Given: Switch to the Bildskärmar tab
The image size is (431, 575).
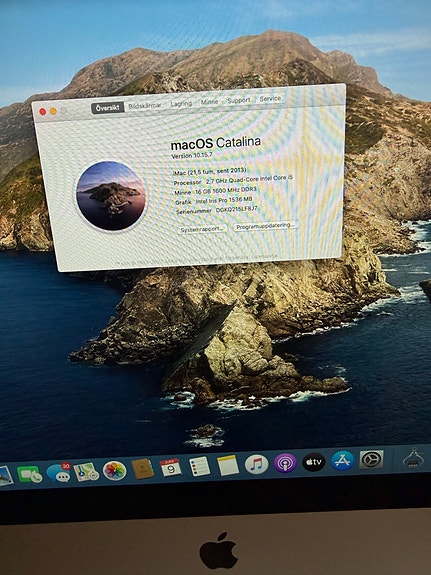Looking at the screenshot, I should click(x=145, y=106).
